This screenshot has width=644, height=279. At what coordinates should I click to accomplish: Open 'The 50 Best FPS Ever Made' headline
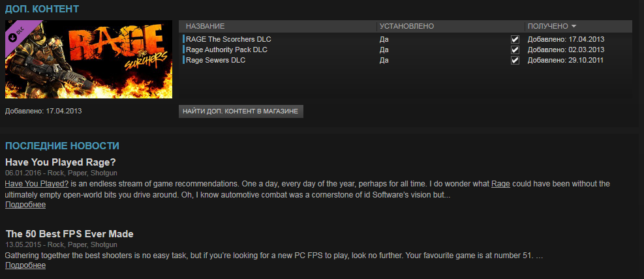[x=69, y=233]
